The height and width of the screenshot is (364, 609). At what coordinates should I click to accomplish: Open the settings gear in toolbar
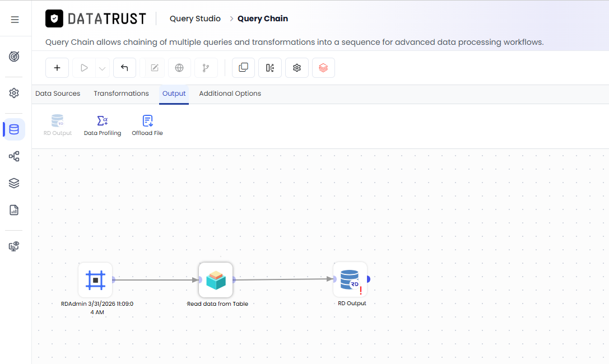[297, 68]
